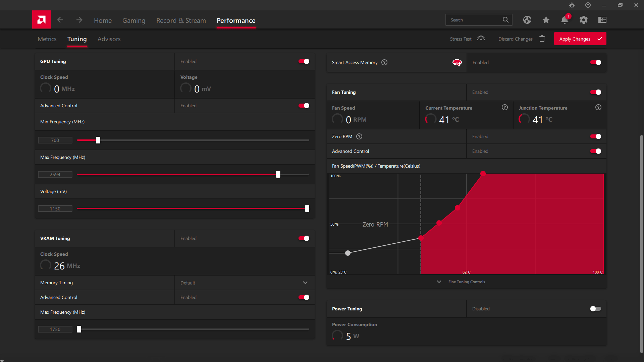The height and width of the screenshot is (362, 644).
Task: Click VRAM Max Frequency box 1750
Action: click(55, 329)
